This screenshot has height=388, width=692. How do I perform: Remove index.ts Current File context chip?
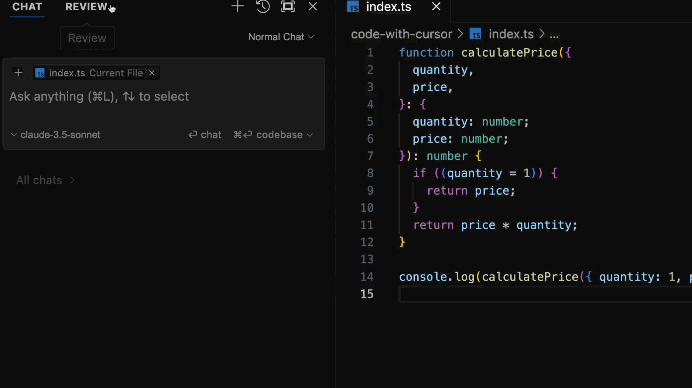pyautogui.click(x=152, y=73)
